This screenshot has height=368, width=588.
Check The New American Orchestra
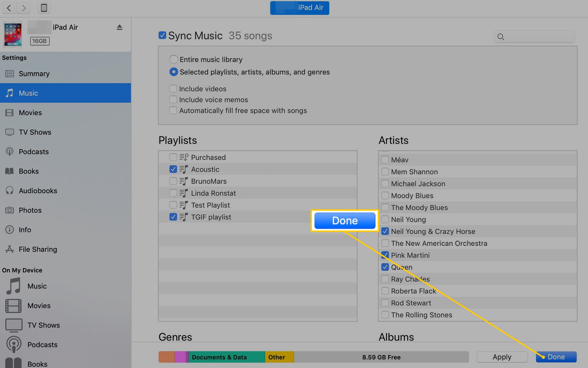pos(385,243)
